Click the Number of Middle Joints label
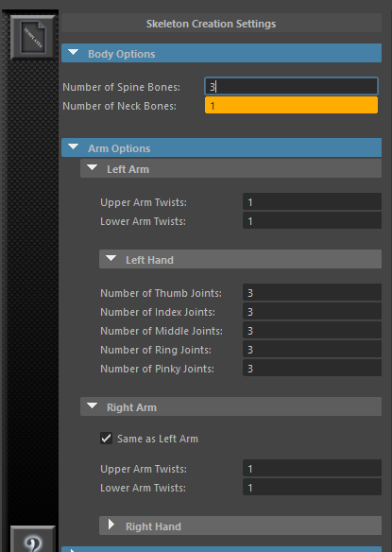 point(162,331)
